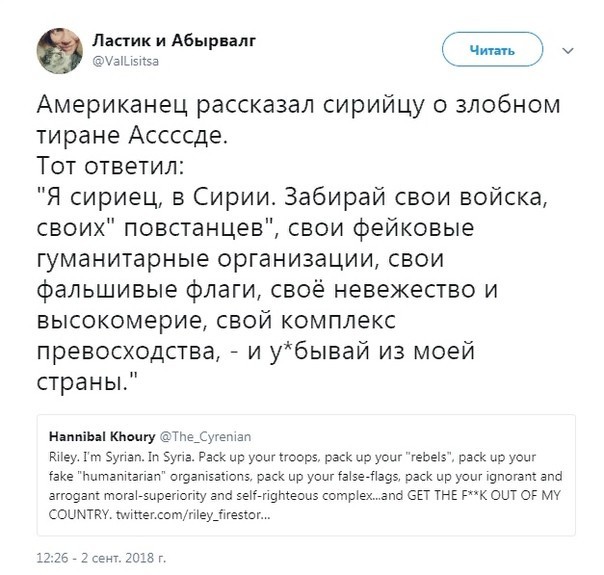Screen dimensions: 604x575
Task: Open the @ValLisitsa handle link
Action: point(126,60)
